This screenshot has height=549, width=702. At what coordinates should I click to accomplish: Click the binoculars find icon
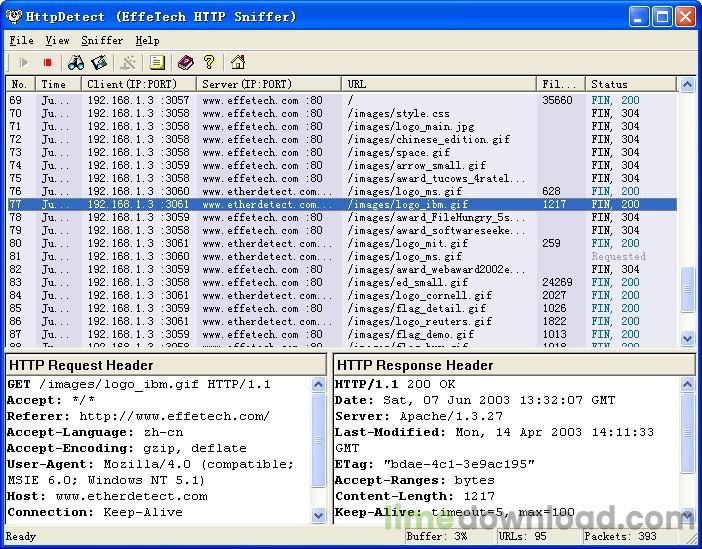(x=76, y=63)
